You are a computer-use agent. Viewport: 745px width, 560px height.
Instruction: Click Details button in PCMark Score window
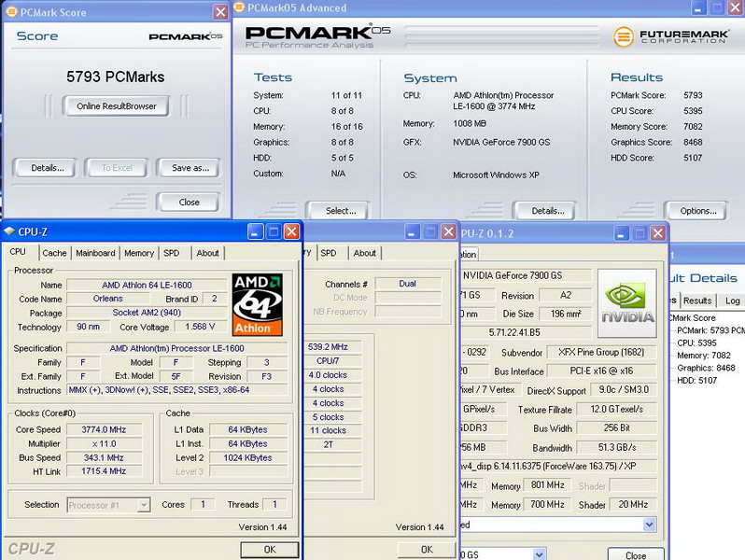pos(47,168)
